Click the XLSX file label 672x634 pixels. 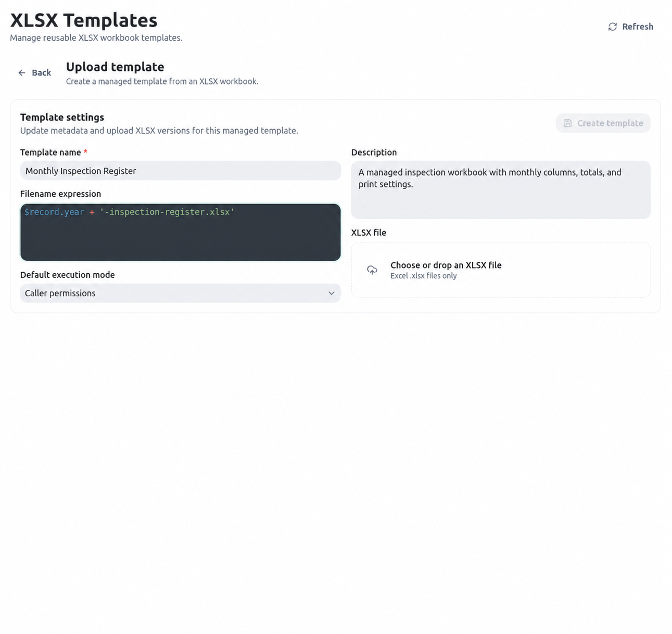tap(369, 233)
